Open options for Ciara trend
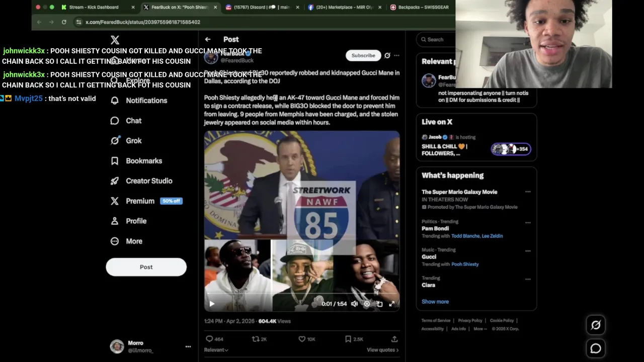 [528, 279]
